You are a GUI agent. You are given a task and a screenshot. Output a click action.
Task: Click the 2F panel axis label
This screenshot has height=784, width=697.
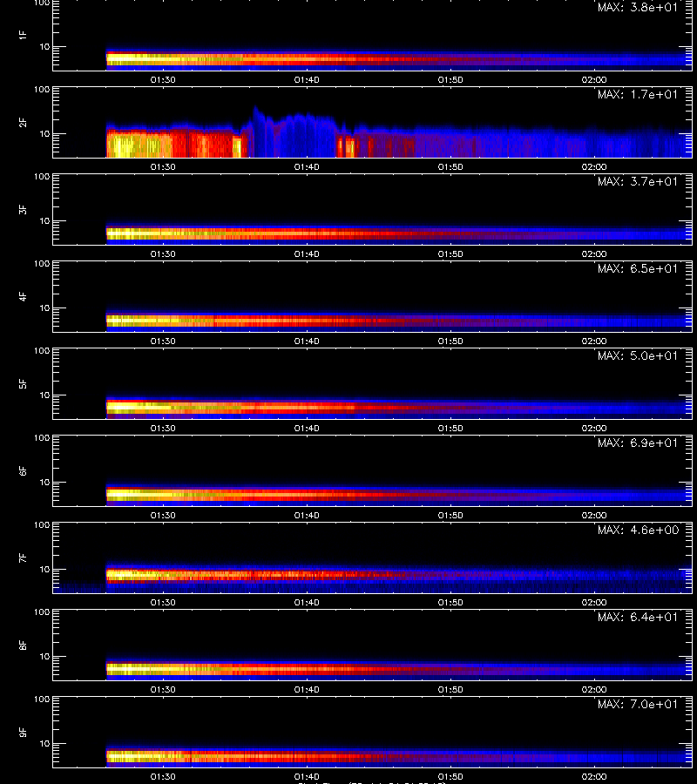click(x=23, y=123)
